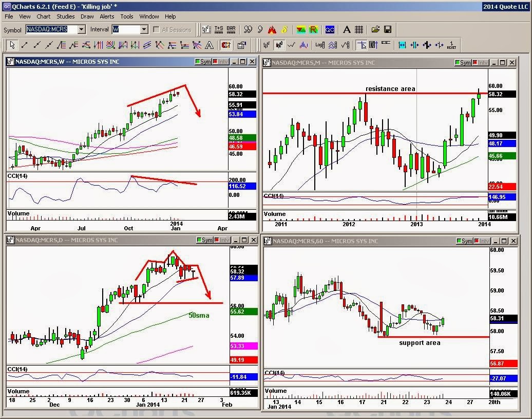Open the drawing properties icon
The height and width of the screenshot is (419, 532).
point(241,45)
